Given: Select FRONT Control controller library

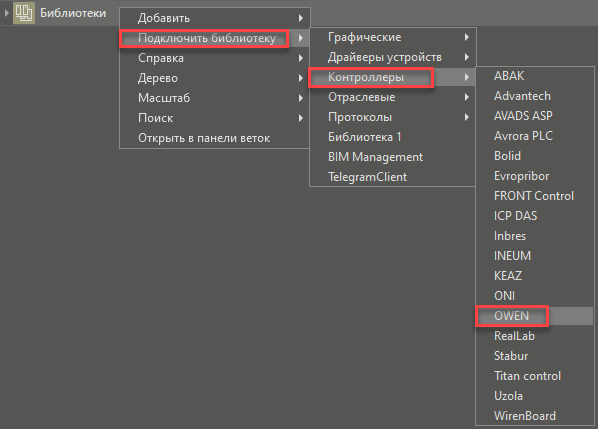Looking at the screenshot, I should pyautogui.click(x=535, y=196).
